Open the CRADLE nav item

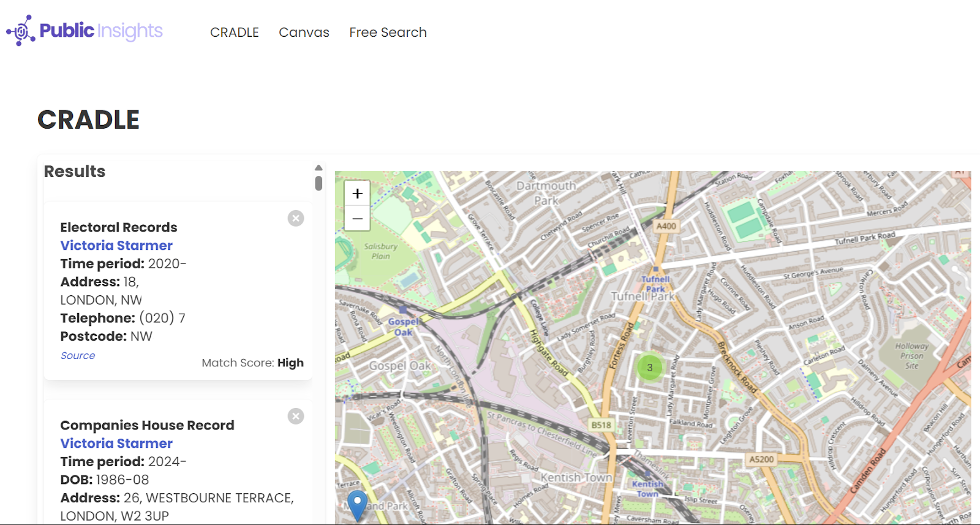pos(235,32)
